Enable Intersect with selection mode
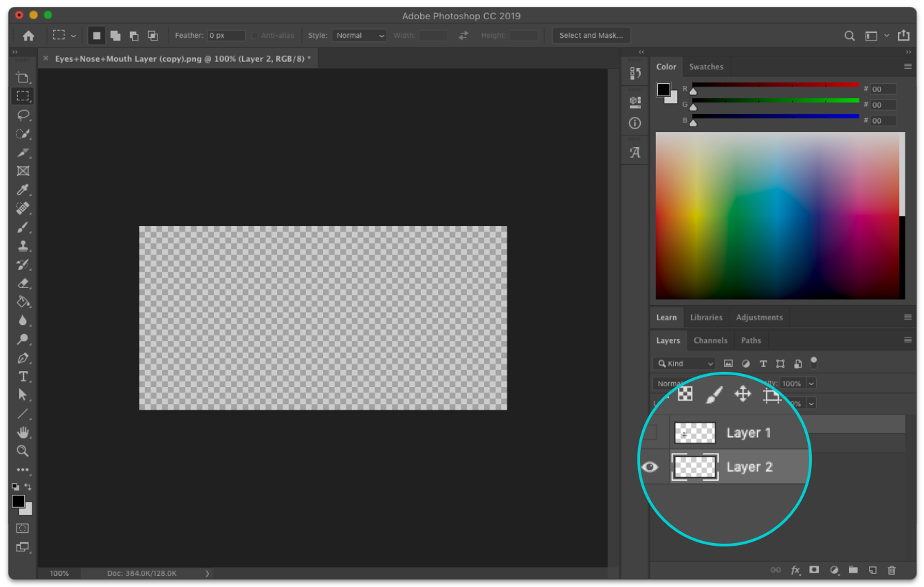The height and width of the screenshot is (587, 924). click(153, 36)
